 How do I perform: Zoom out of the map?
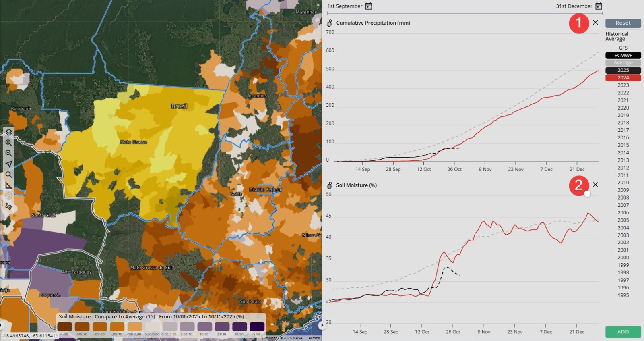tap(9, 153)
